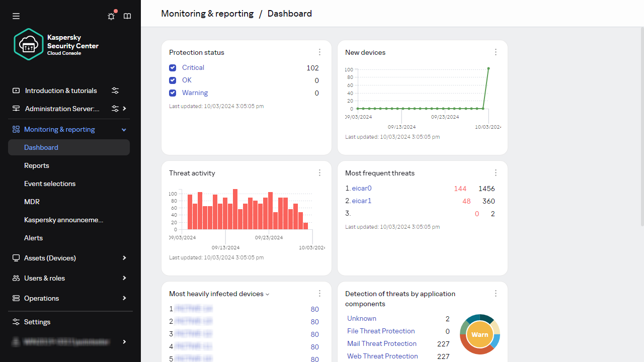Open Administration Server properties via its sliders icon
This screenshot has width=644, height=362.
(x=114, y=109)
